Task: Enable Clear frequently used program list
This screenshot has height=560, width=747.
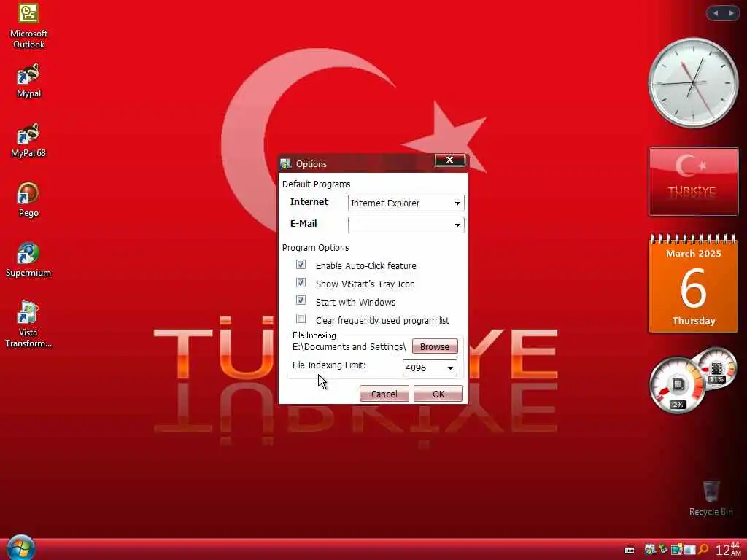Action: tap(301, 319)
